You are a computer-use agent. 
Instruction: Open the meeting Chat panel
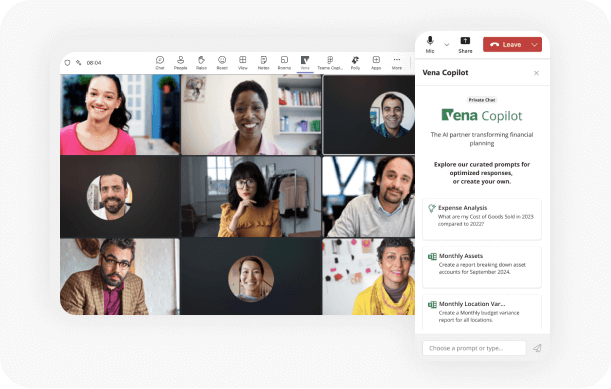coord(160,62)
